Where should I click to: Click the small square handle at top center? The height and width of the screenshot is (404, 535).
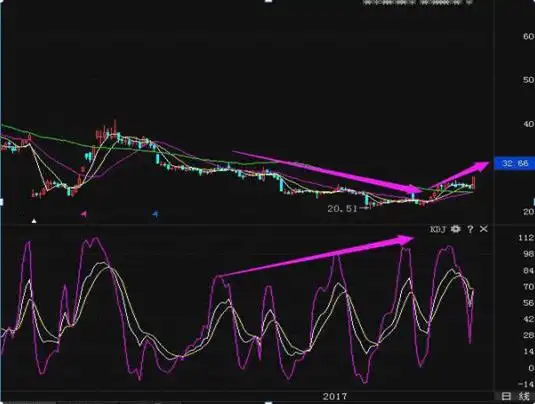coord(269,1)
